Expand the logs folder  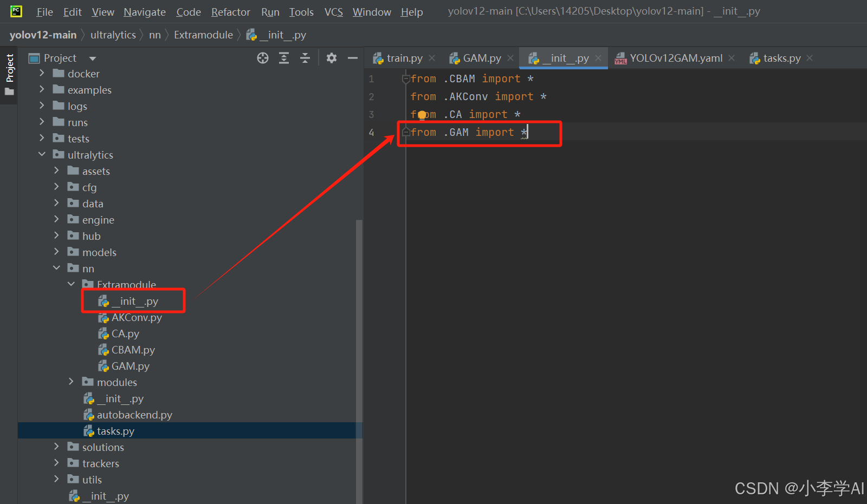pos(42,106)
